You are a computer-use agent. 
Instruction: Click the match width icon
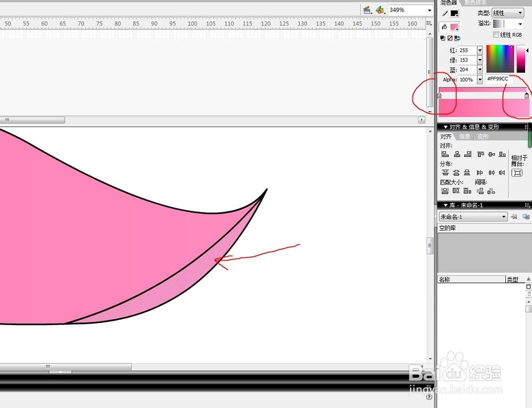pyautogui.click(x=445, y=191)
